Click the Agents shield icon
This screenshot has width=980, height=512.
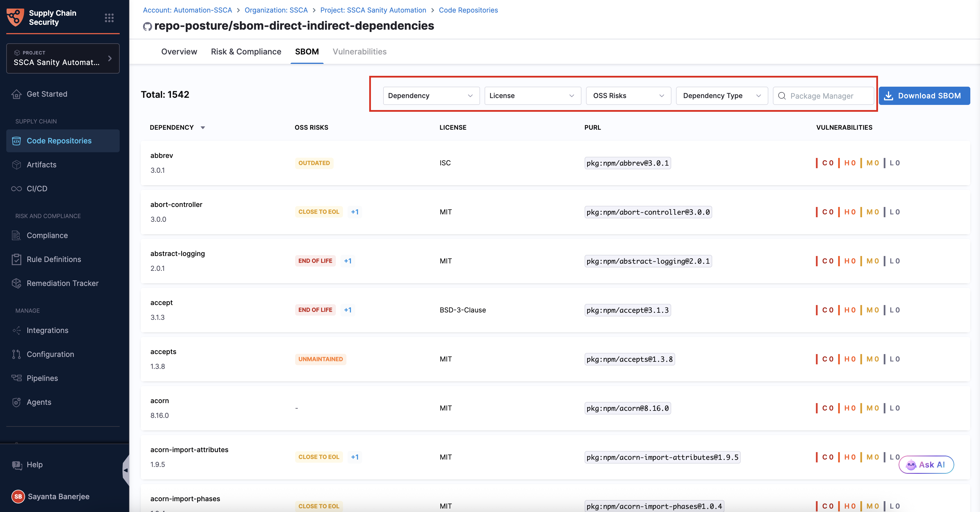coord(16,402)
